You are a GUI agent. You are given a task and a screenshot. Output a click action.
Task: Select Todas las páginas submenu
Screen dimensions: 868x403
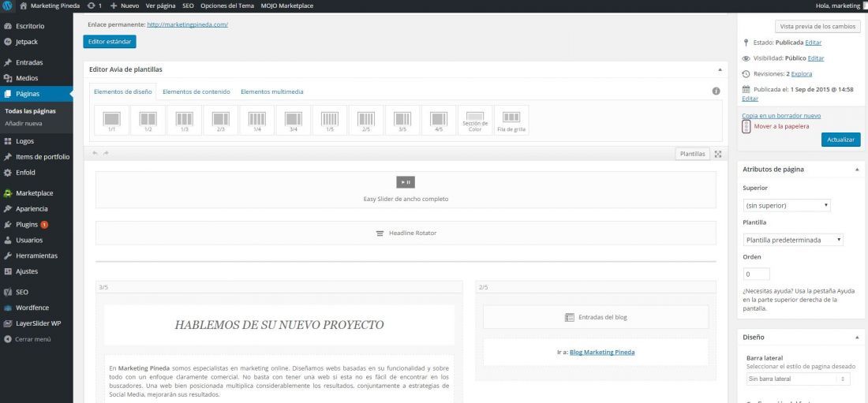coord(30,110)
